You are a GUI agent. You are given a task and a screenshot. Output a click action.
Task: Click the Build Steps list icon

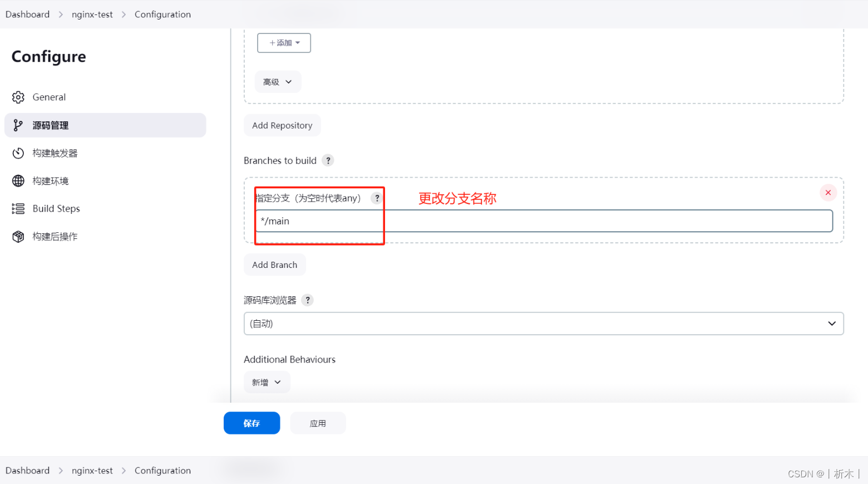point(18,209)
